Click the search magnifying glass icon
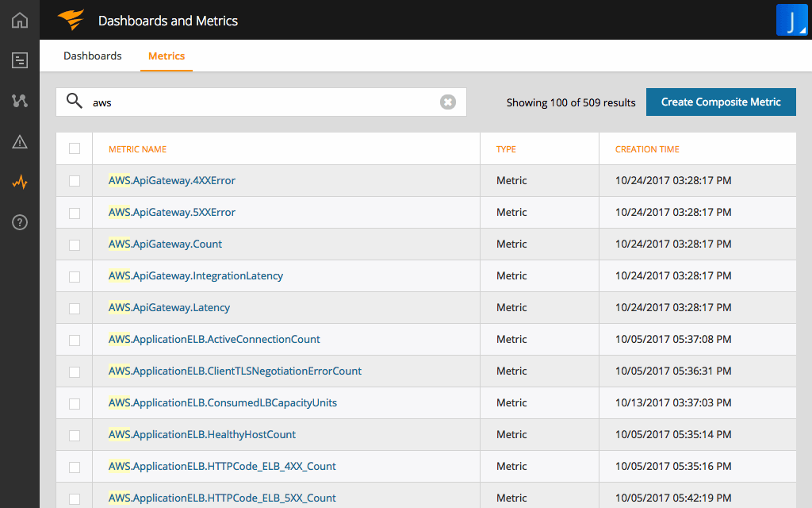812x508 pixels. (x=75, y=102)
